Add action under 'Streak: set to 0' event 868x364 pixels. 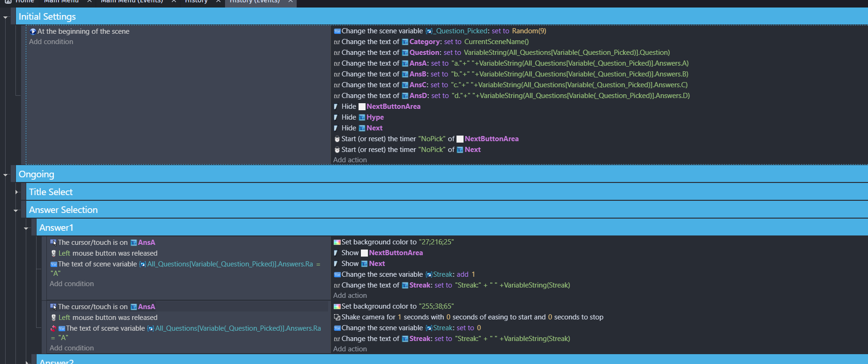(x=350, y=349)
